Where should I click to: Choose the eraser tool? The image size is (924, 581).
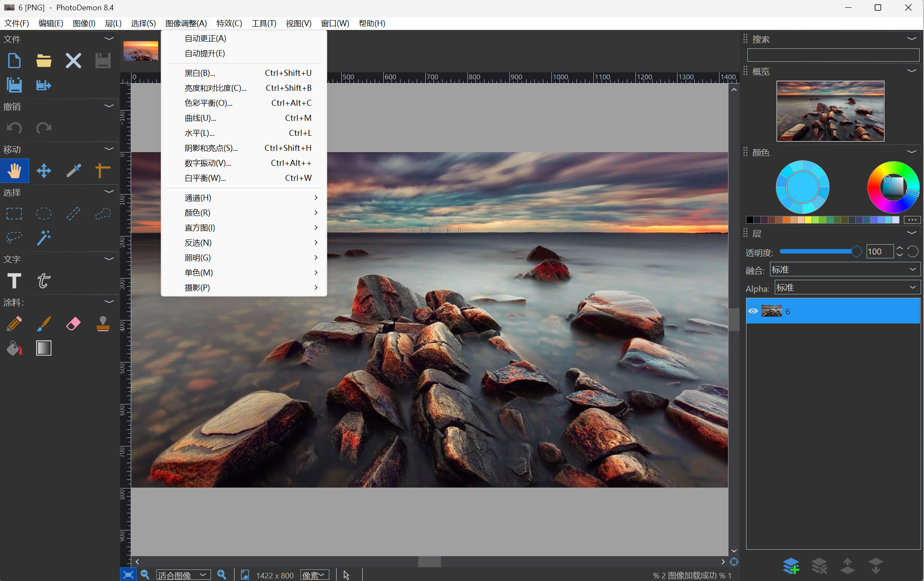pyautogui.click(x=73, y=323)
